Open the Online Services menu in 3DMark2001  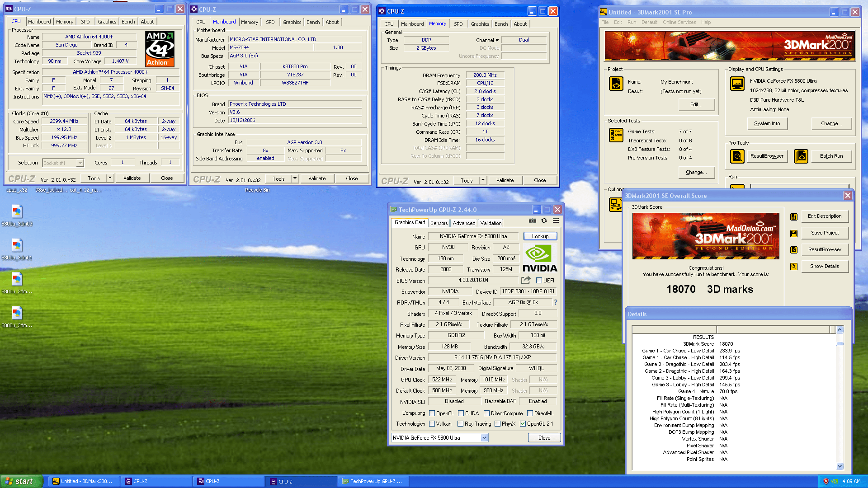point(679,22)
